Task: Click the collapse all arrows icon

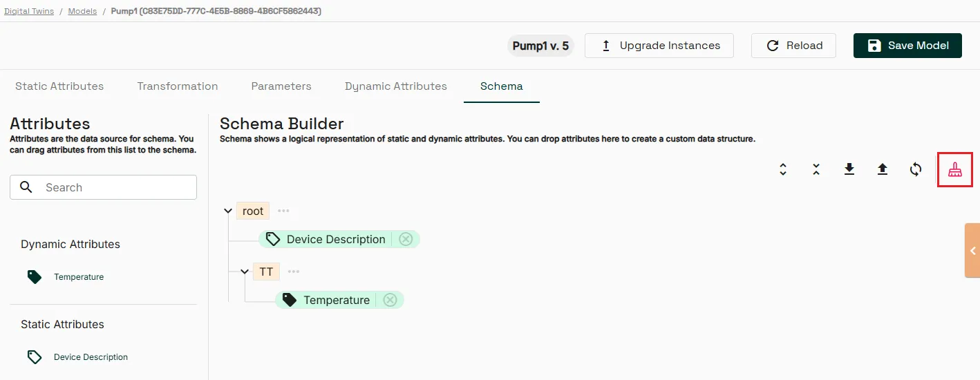Action: (816, 169)
